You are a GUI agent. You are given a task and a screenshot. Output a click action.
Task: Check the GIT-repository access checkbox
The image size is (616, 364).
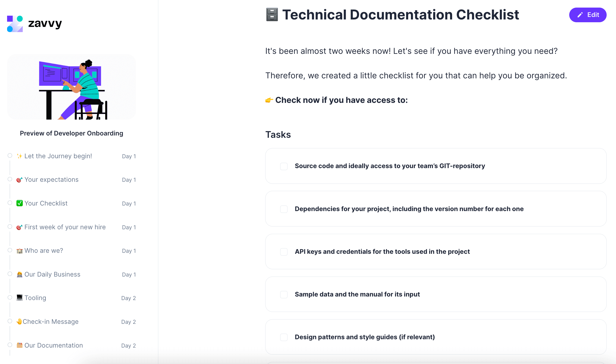tap(283, 166)
